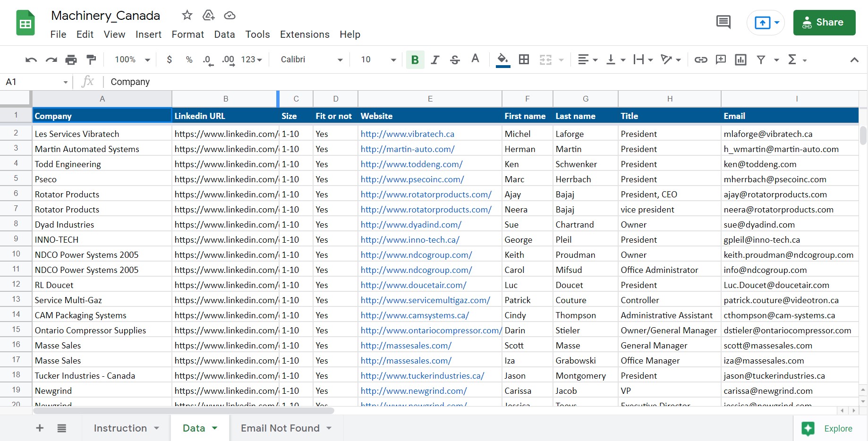Image resolution: width=868 pixels, height=441 pixels.
Task: Click the Move to Drive folder icon
Action: [x=208, y=15]
